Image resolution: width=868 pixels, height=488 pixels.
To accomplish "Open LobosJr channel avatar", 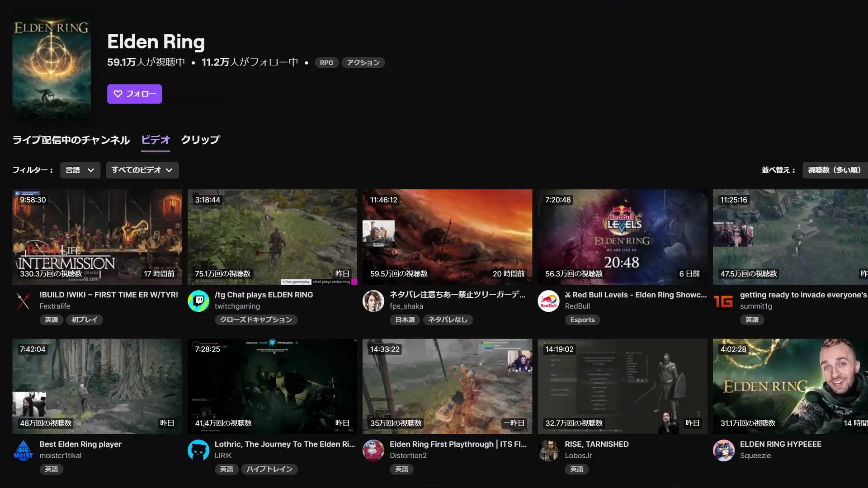I will (x=548, y=450).
